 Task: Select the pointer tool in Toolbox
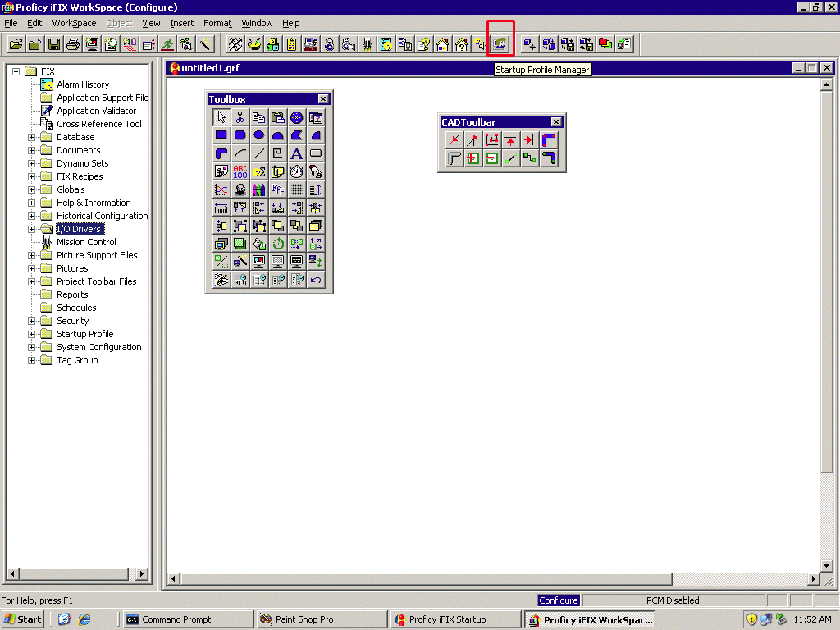click(x=221, y=117)
